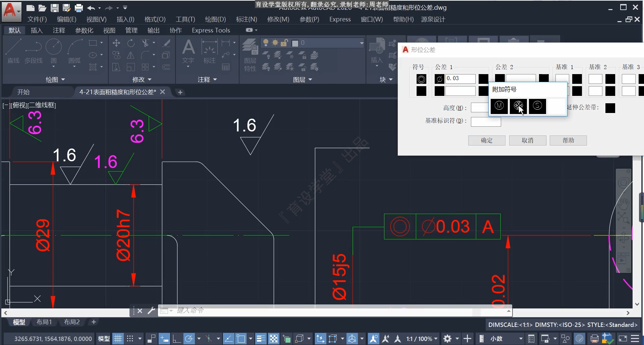Open the Text (文字) annotation tool
The height and width of the screenshot is (345, 644).
tap(188, 51)
